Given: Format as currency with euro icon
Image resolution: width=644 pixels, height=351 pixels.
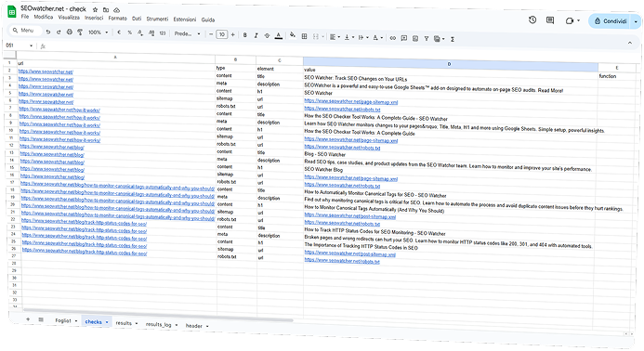Looking at the screenshot, I should (119, 32).
